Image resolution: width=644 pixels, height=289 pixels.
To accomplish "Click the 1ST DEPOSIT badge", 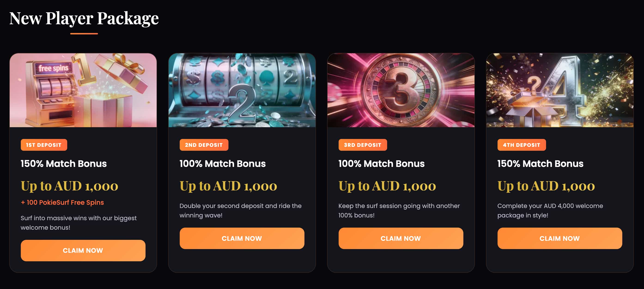I will pos(43,145).
